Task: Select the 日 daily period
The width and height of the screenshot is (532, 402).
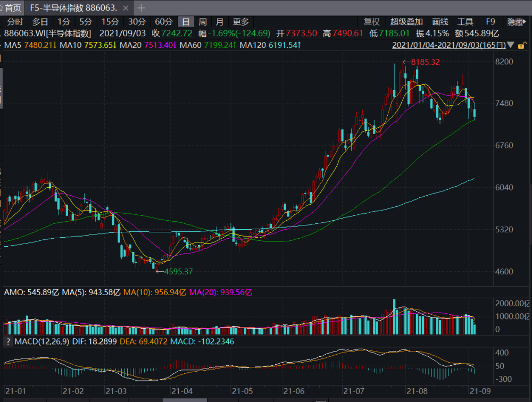Action: [186, 22]
